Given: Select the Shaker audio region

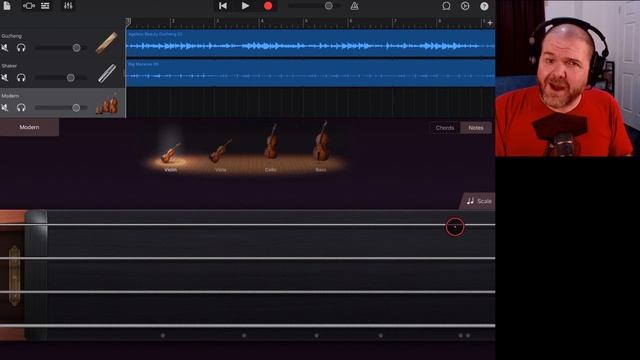Looking at the screenshot, I should (311, 73).
